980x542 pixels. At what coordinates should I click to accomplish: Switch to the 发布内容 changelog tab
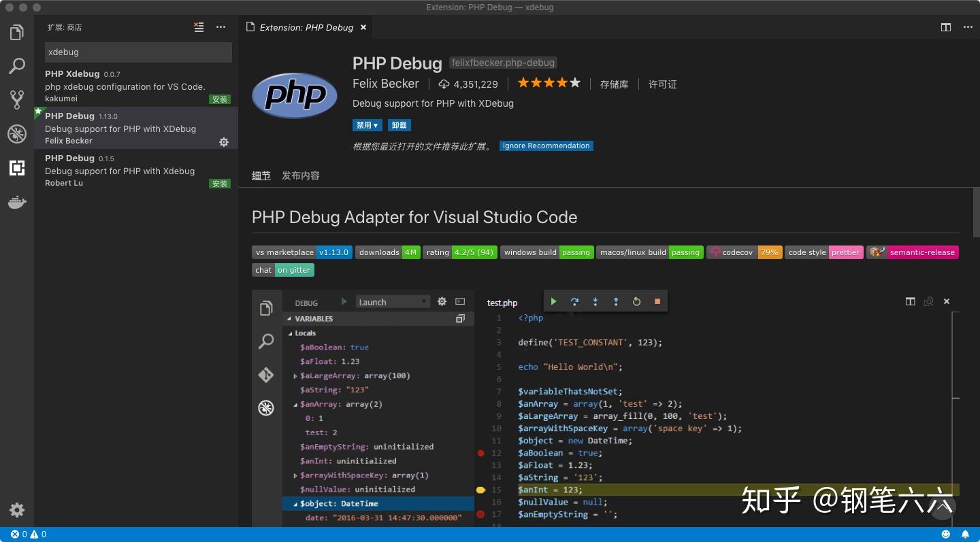tap(300, 175)
